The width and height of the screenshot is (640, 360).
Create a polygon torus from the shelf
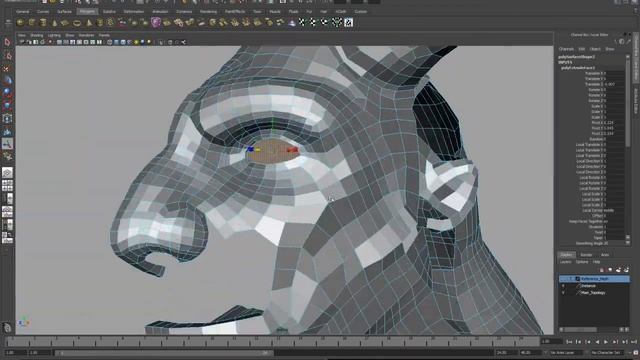coord(77,23)
